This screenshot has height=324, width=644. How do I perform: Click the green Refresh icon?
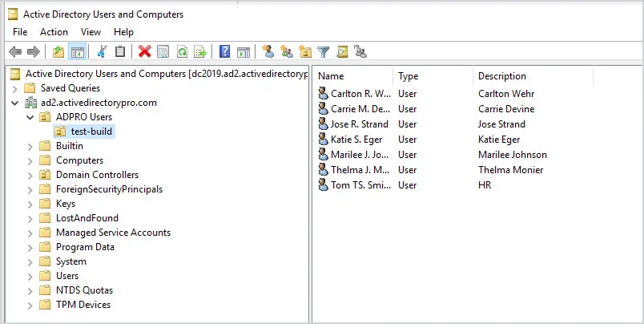tap(182, 52)
